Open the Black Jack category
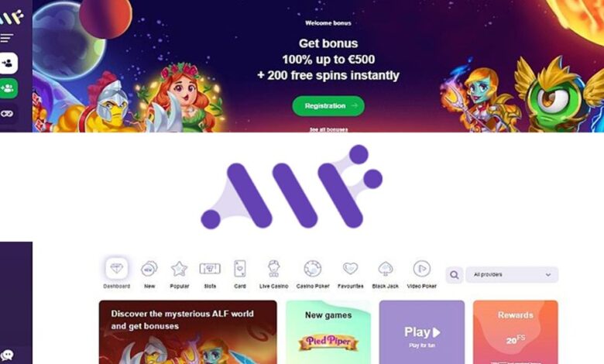The image size is (604, 364). [x=385, y=274]
